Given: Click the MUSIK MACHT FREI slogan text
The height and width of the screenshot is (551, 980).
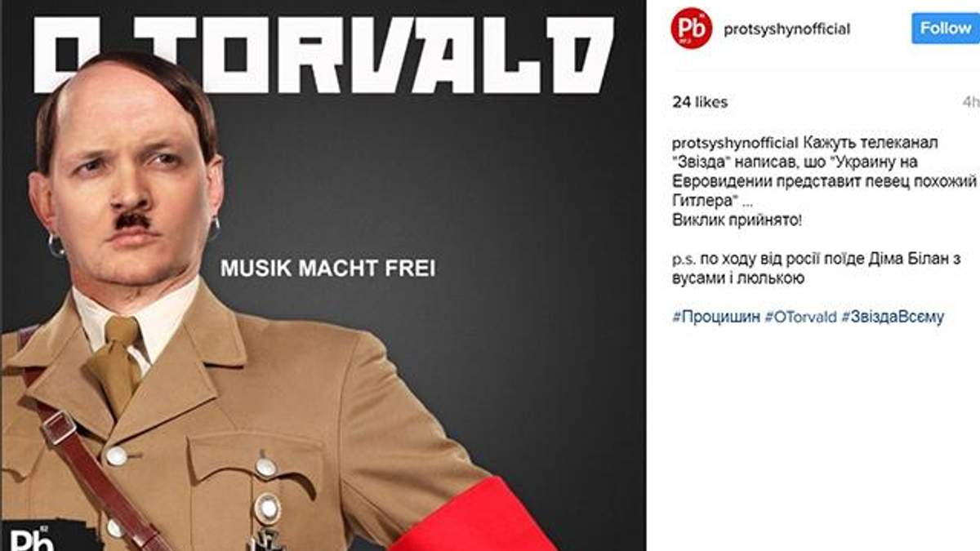Looking at the screenshot, I should 327,269.
